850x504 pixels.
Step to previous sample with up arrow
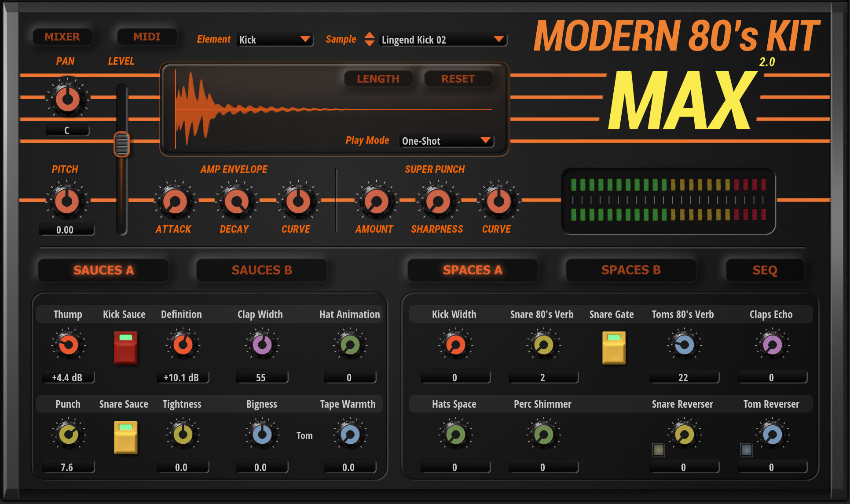pos(370,35)
